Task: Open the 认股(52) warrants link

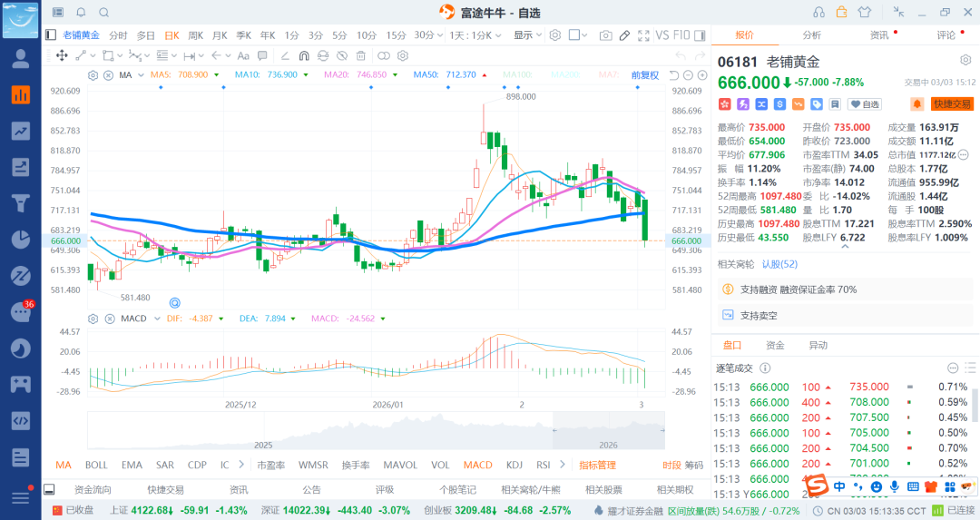Action: [779, 264]
